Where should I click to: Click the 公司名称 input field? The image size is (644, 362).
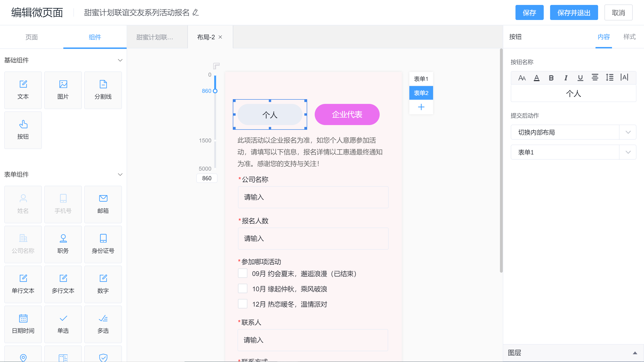click(x=313, y=197)
